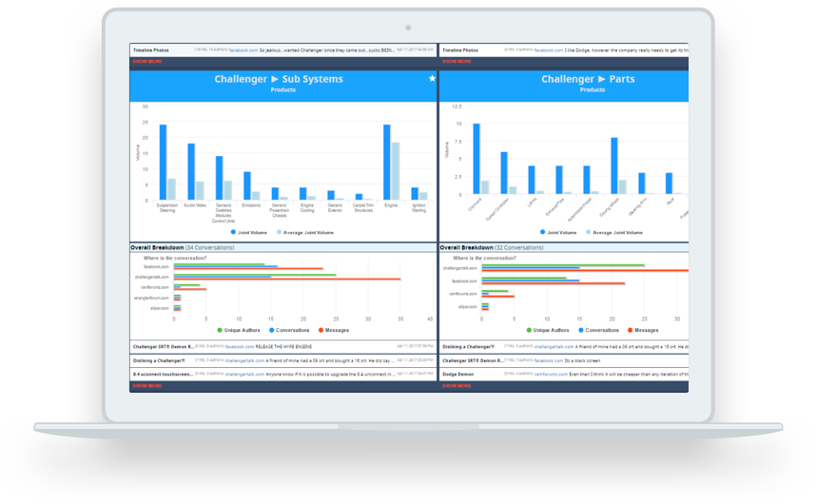Click the Sensors Switches Modules joint volume bar

(x=219, y=178)
